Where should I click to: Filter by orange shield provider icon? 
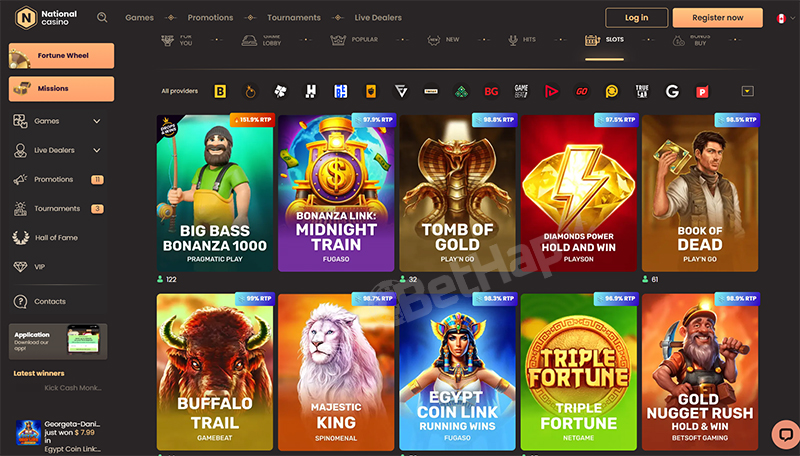pyautogui.click(x=371, y=91)
